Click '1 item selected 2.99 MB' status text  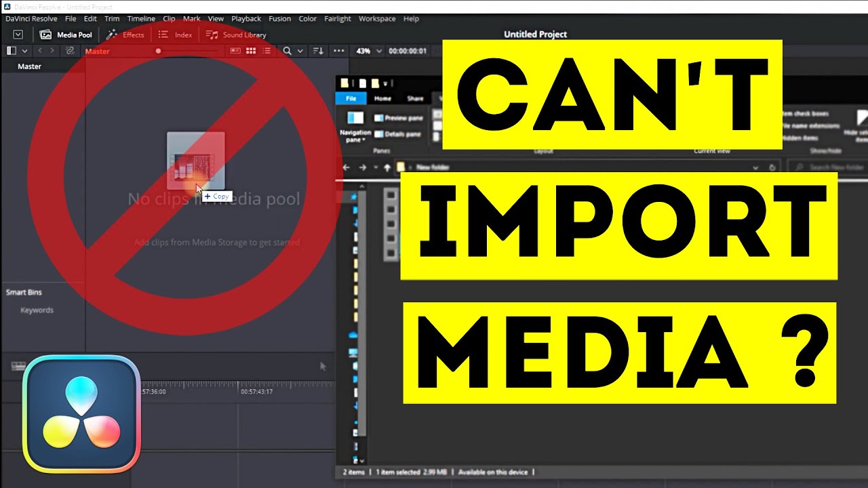pos(413,472)
